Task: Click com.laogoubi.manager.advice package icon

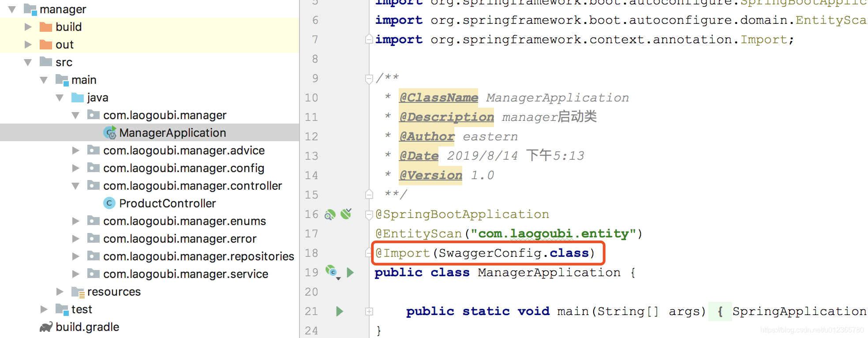Action: (93, 150)
